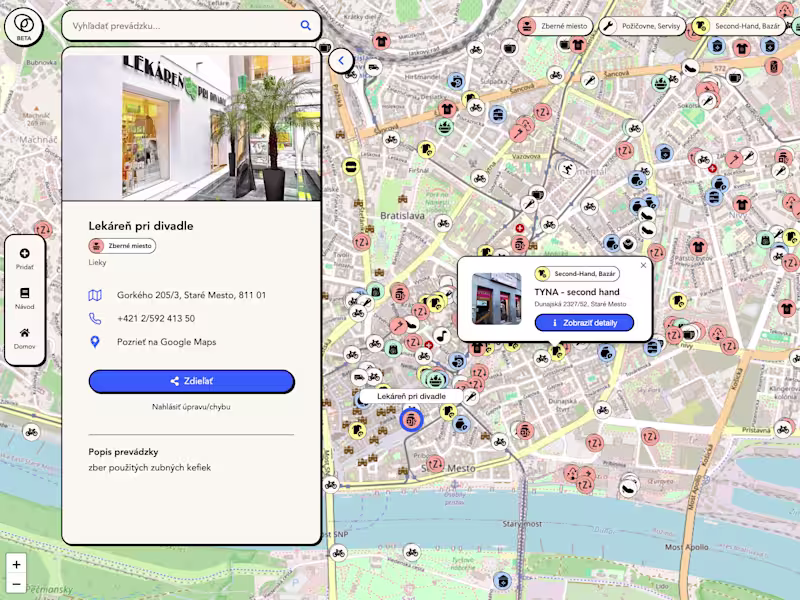Collapse the side panel with the chevron button

point(341,61)
